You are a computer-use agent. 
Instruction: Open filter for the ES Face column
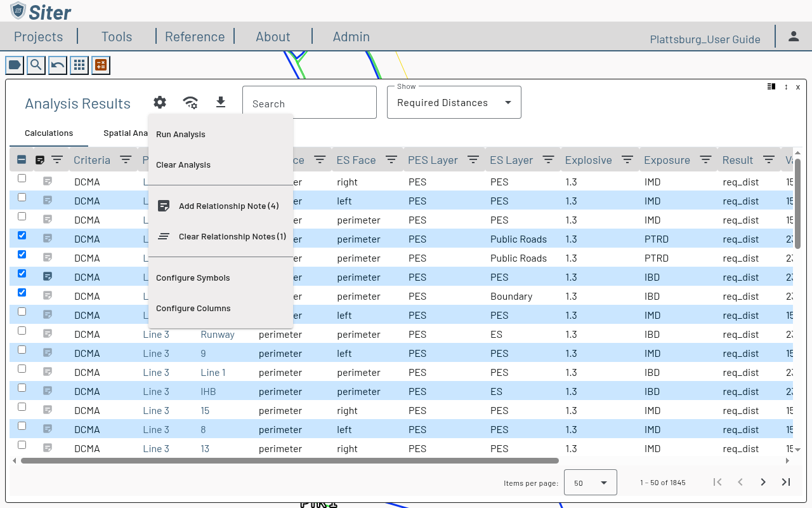[391, 160]
